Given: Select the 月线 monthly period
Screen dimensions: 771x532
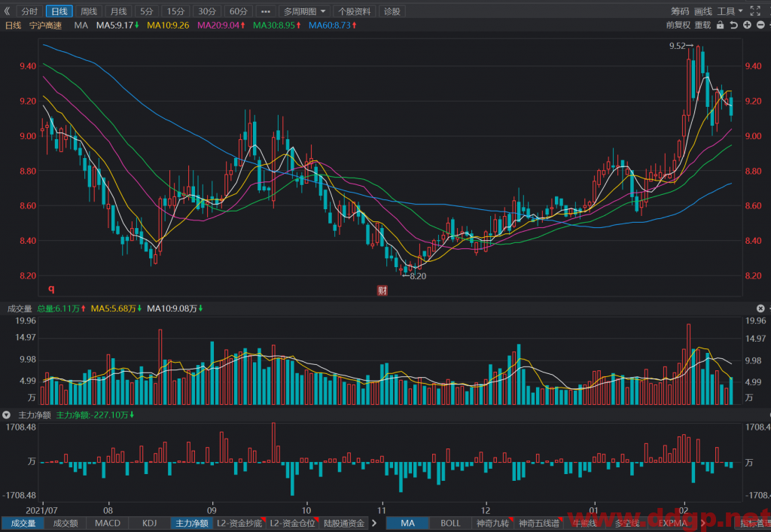Looking at the screenshot, I should click(x=118, y=11).
